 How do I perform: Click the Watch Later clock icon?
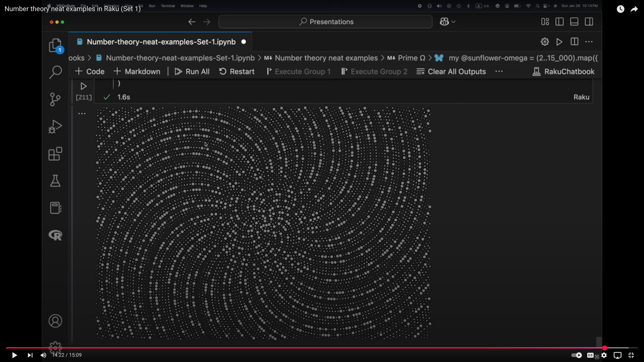click(621, 9)
